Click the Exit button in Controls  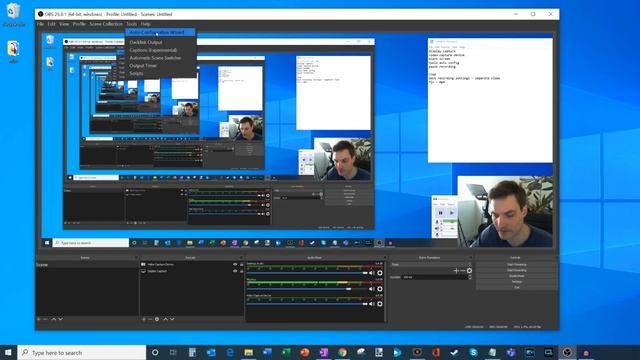(x=516, y=287)
